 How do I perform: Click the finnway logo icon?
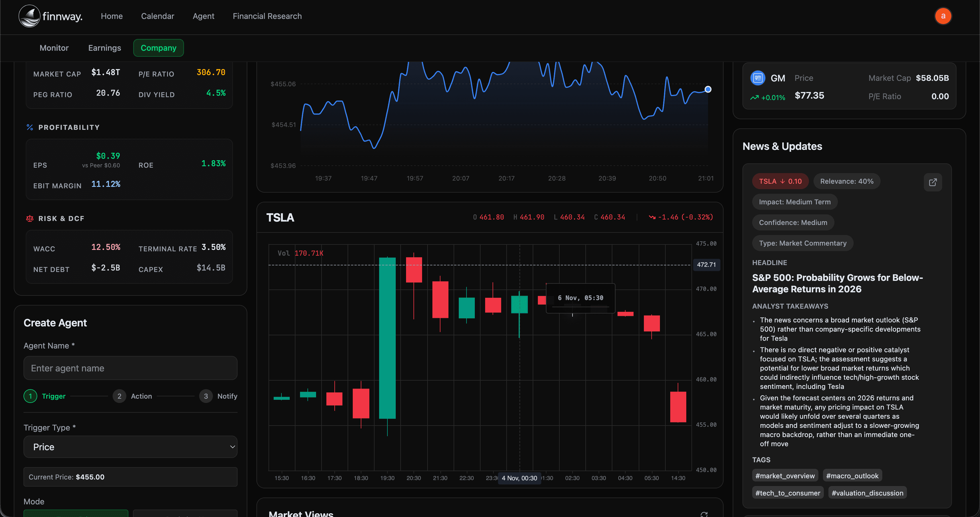tap(29, 16)
